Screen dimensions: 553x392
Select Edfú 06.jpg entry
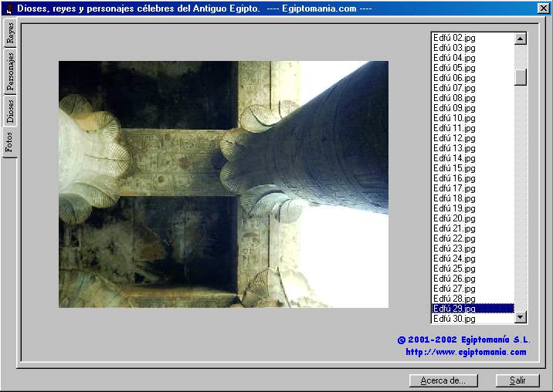tap(473, 78)
